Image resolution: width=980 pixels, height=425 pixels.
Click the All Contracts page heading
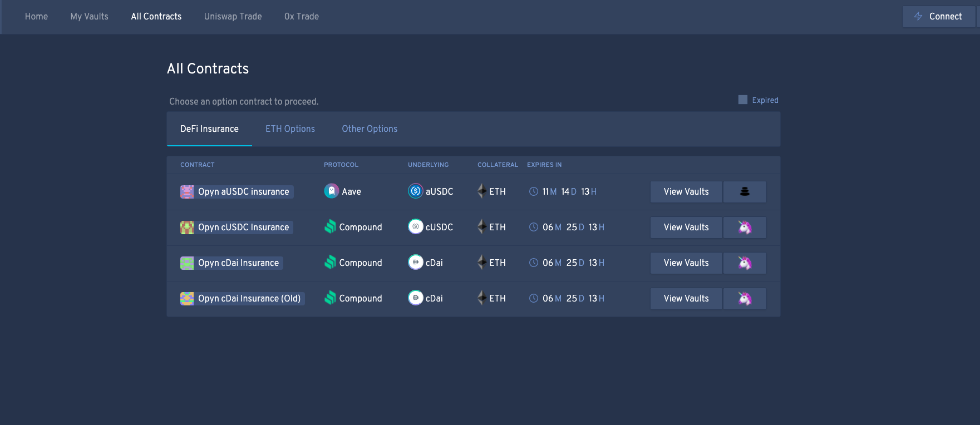point(208,68)
